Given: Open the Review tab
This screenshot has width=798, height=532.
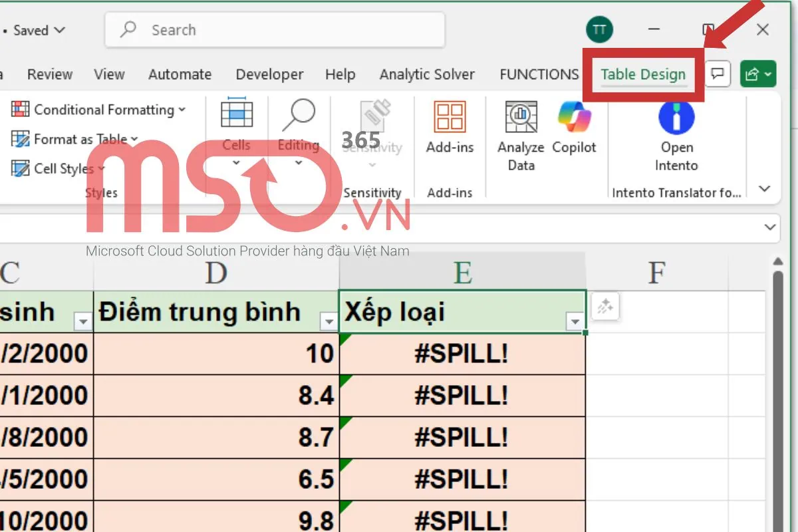Looking at the screenshot, I should tap(49, 74).
